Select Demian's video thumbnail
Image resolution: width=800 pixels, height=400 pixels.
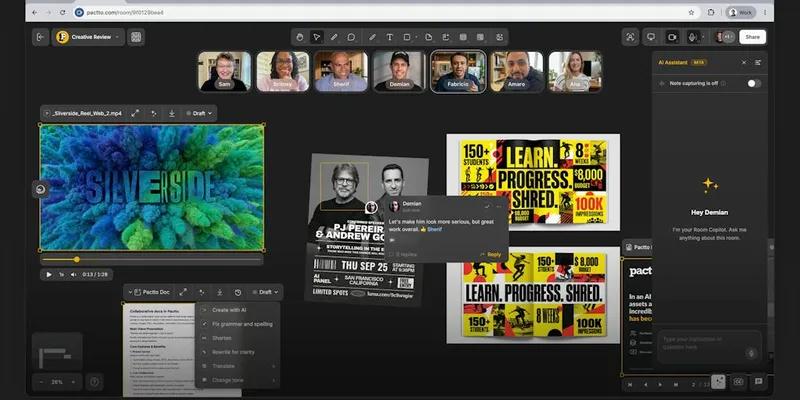click(x=399, y=71)
